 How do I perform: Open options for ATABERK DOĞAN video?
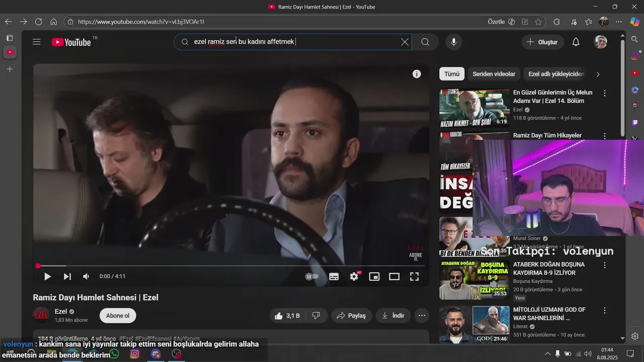605,265
